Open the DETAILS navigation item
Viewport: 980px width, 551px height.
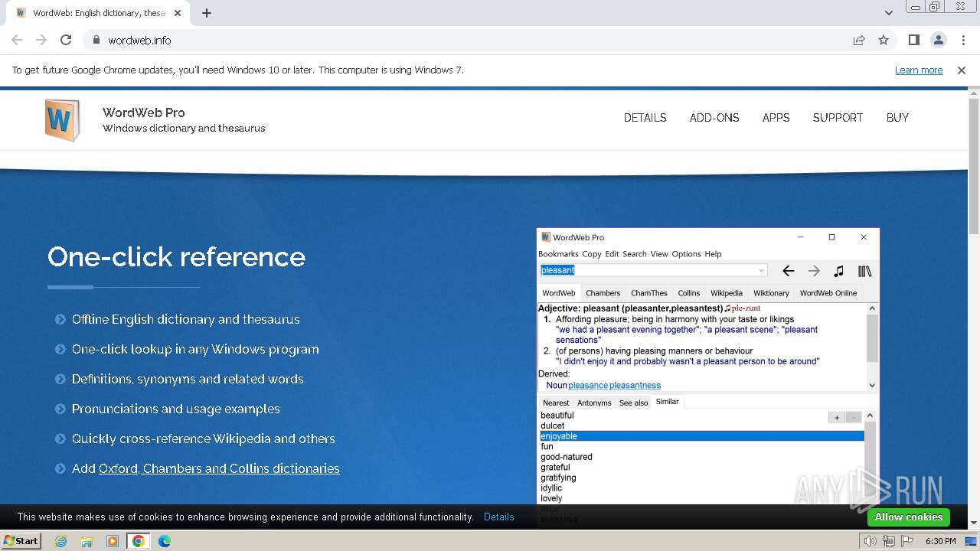pos(645,118)
